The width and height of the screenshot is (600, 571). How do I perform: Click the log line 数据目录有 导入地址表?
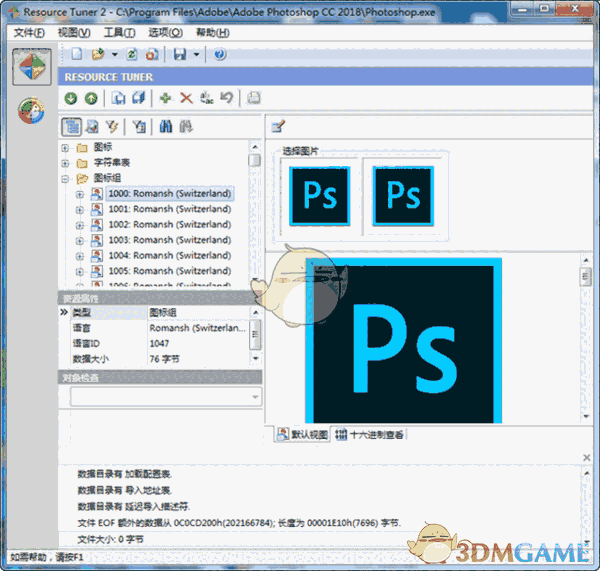tap(125, 490)
